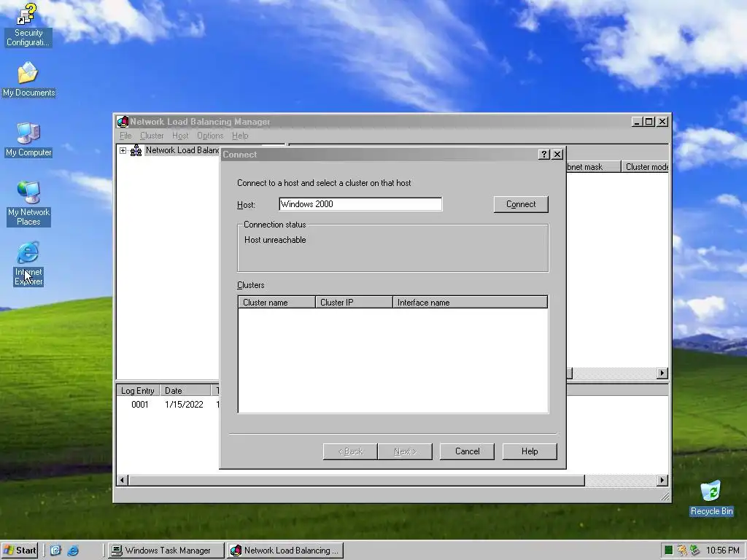Click the Network Load Balancing Manager title icon
This screenshot has width=747, height=560.
123,122
